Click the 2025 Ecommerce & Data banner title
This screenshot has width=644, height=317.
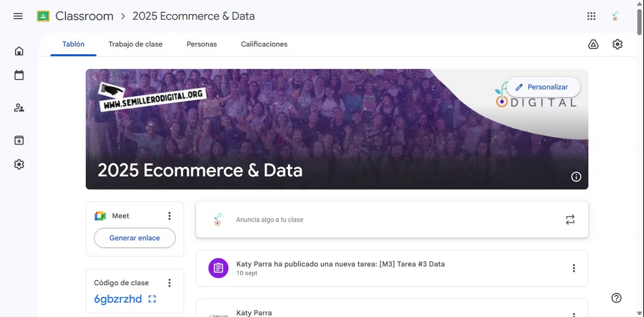[x=200, y=170]
